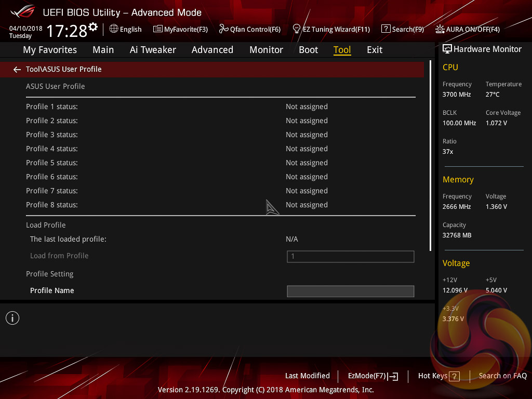The width and height of the screenshot is (532, 399).
Task: Click date 04/10/2018 text
Action: pyautogui.click(x=26, y=29)
